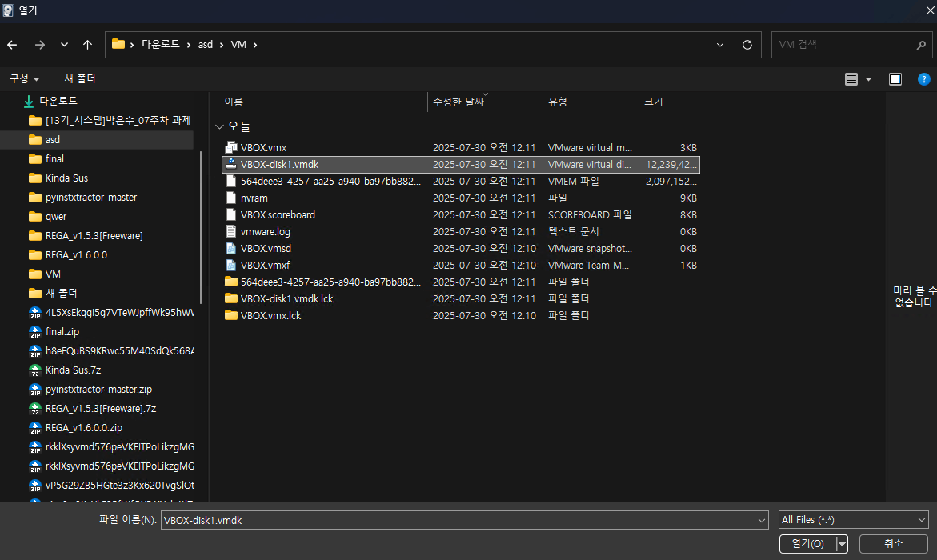Select vP5G29ZB5HGte3z3Kx620TvgSlOt zip file

pos(119,485)
